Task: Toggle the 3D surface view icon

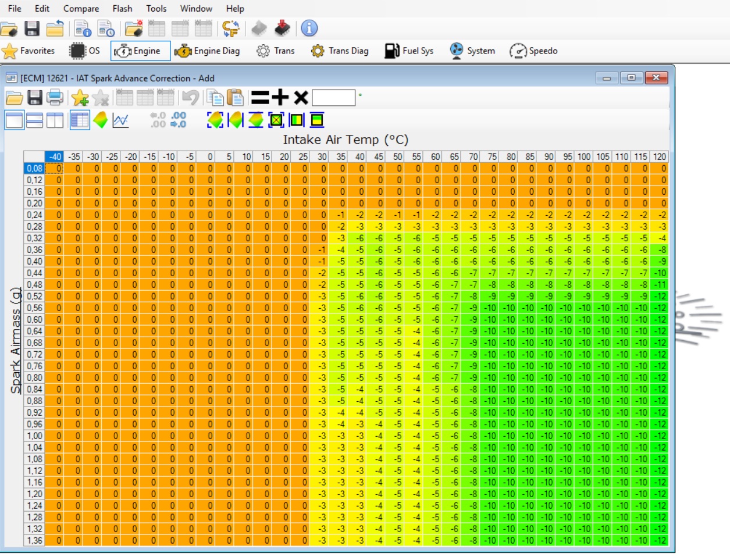Action: click(x=101, y=120)
